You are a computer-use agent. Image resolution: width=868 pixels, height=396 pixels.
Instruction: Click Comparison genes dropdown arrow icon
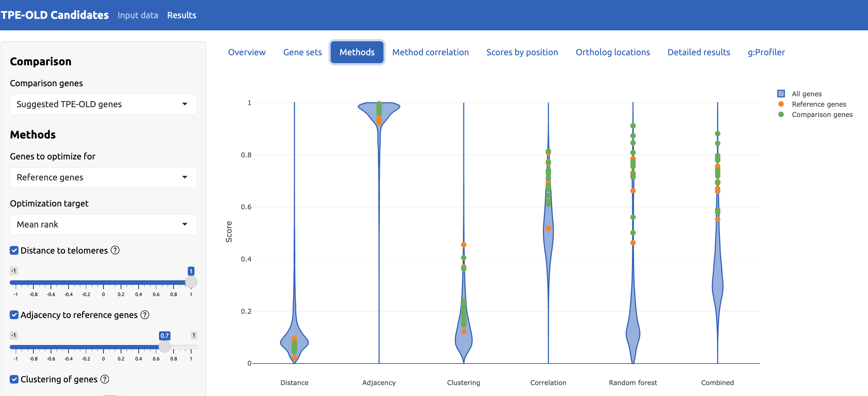point(185,104)
